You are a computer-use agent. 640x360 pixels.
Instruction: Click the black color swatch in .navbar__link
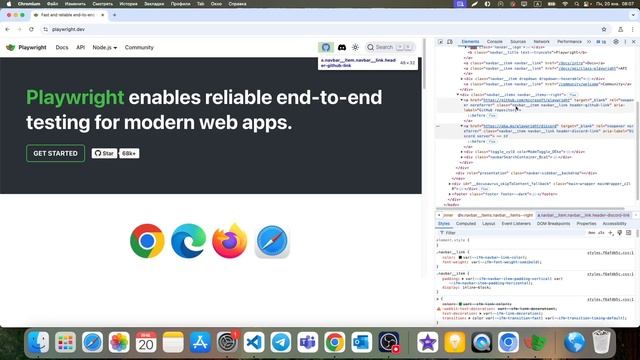(x=460, y=258)
